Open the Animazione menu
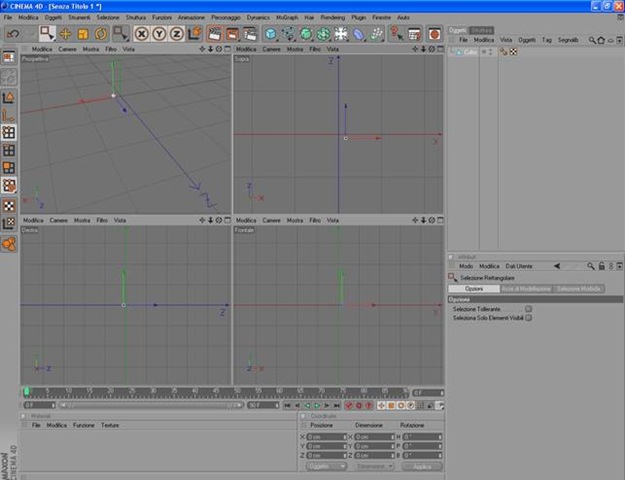This screenshot has width=625, height=480. [191, 18]
